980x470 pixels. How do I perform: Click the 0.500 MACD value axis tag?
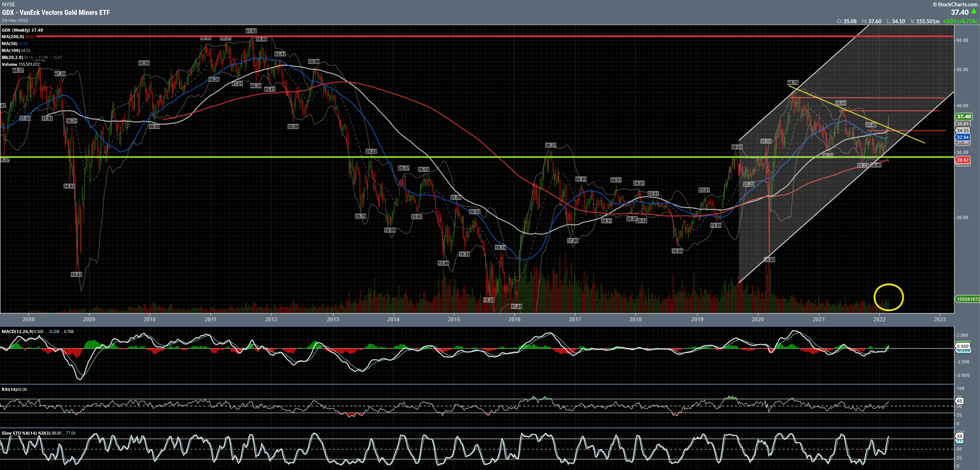click(962, 346)
